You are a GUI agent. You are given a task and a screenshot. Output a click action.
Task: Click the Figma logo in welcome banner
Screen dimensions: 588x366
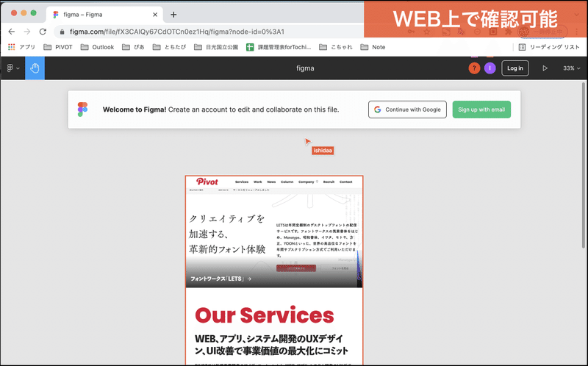(x=82, y=110)
